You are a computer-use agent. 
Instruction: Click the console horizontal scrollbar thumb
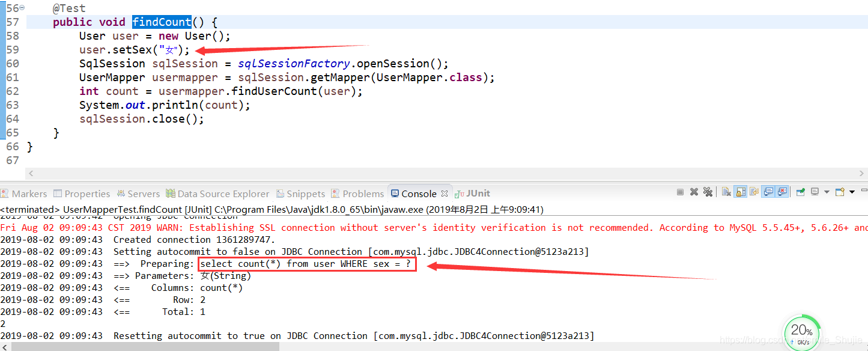click(x=144, y=347)
